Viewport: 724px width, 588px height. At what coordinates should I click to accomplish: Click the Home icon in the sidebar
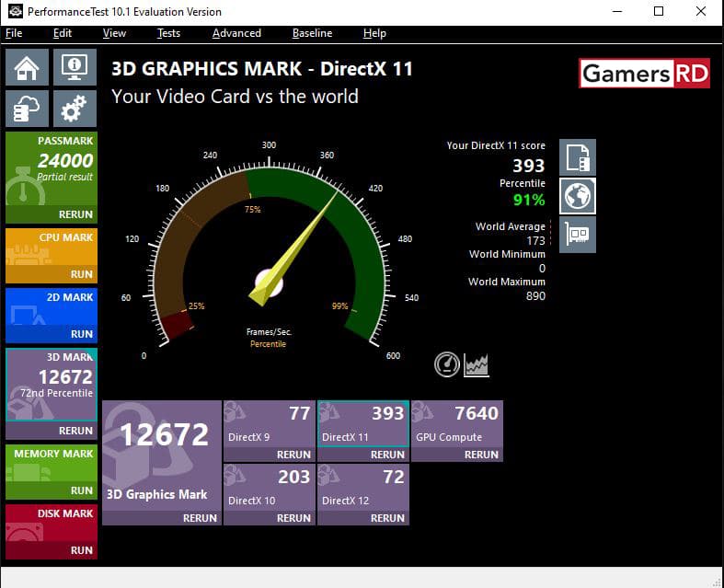tap(27, 67)
